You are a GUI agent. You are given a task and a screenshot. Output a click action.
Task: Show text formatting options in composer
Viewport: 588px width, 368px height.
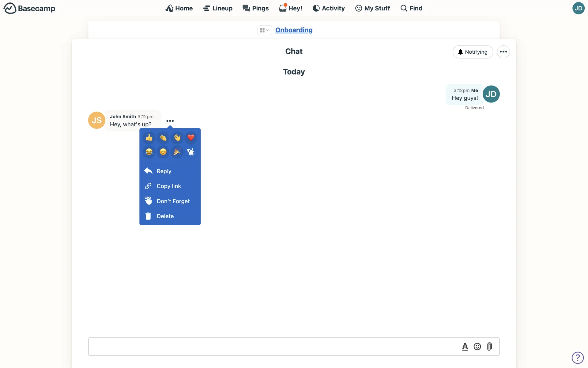click(465, 347)
